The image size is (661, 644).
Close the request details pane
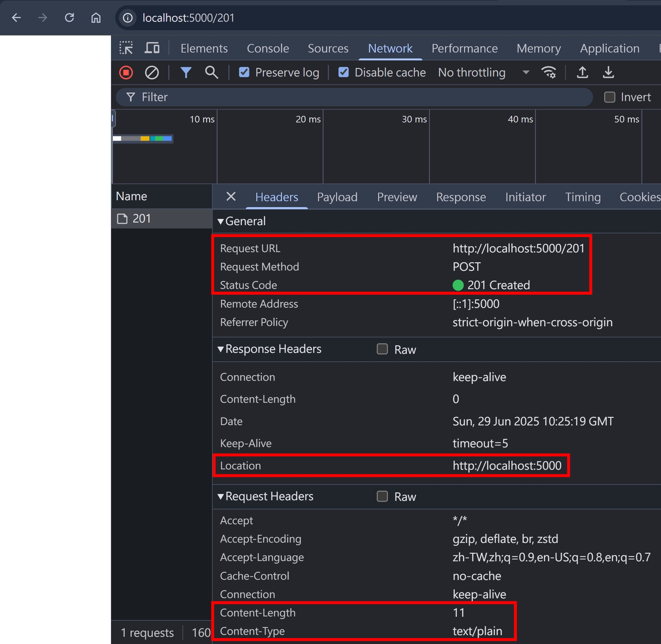(x=231, y=196)
